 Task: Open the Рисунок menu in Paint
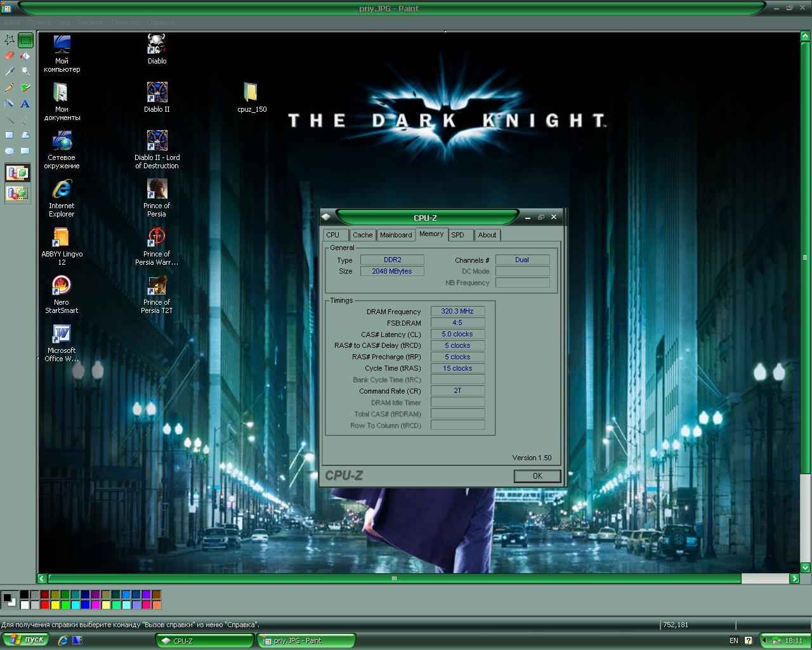click(x=90, y=22)
